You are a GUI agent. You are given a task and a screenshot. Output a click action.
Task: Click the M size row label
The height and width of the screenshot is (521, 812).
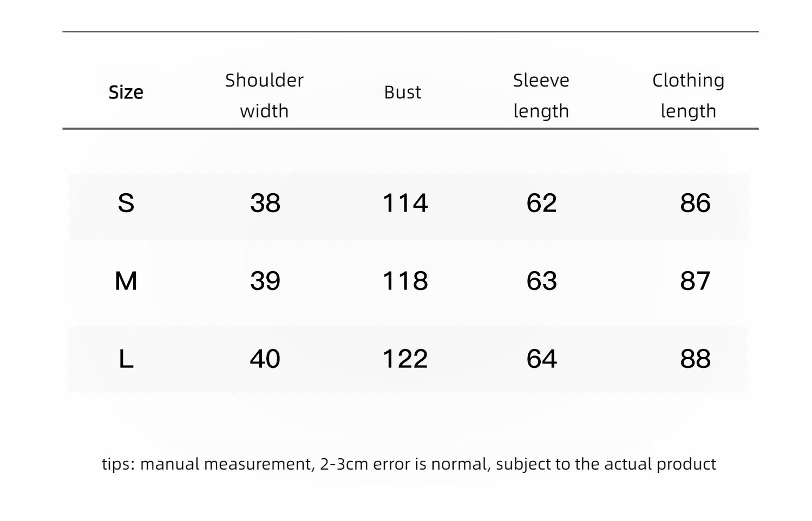[126, 281]
